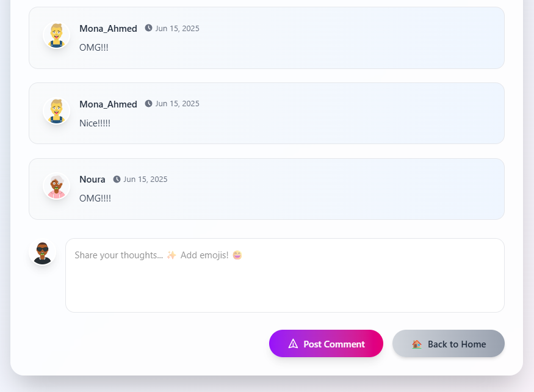Click the house icon in Back to Home
The width and height of the screenshot is (534, 392).
[x=417, y=344]
